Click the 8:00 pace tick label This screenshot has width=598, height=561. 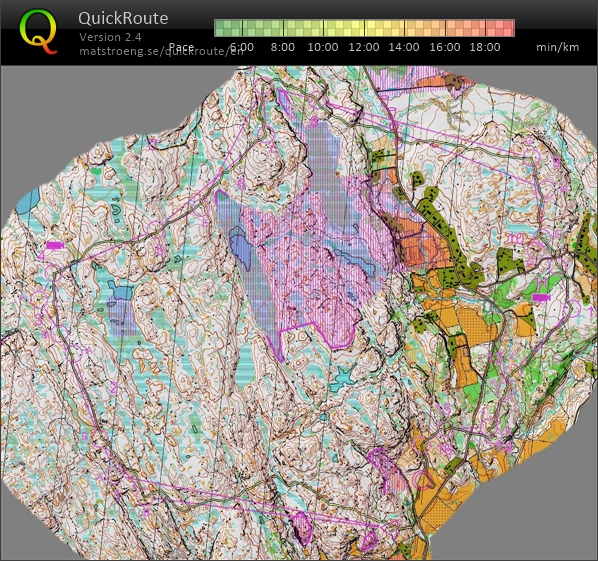pyautogui.click(x=283, y=47)
